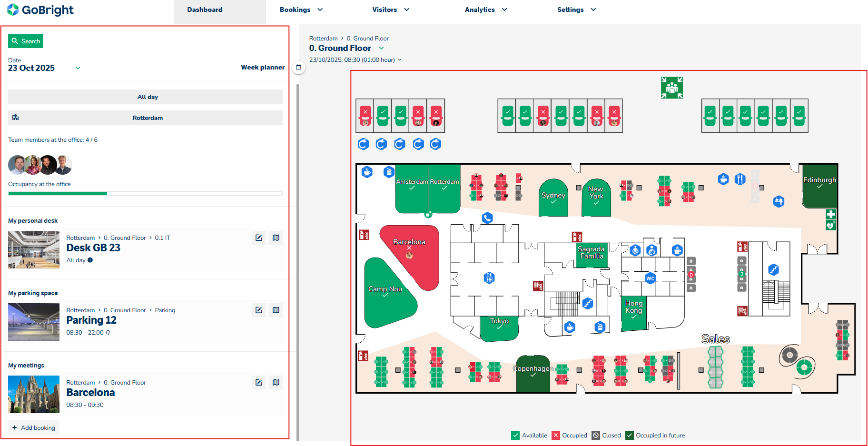The height and width of the screenshot is (446, 868).
Task: Click the green Search button
Action: point(26,41)
